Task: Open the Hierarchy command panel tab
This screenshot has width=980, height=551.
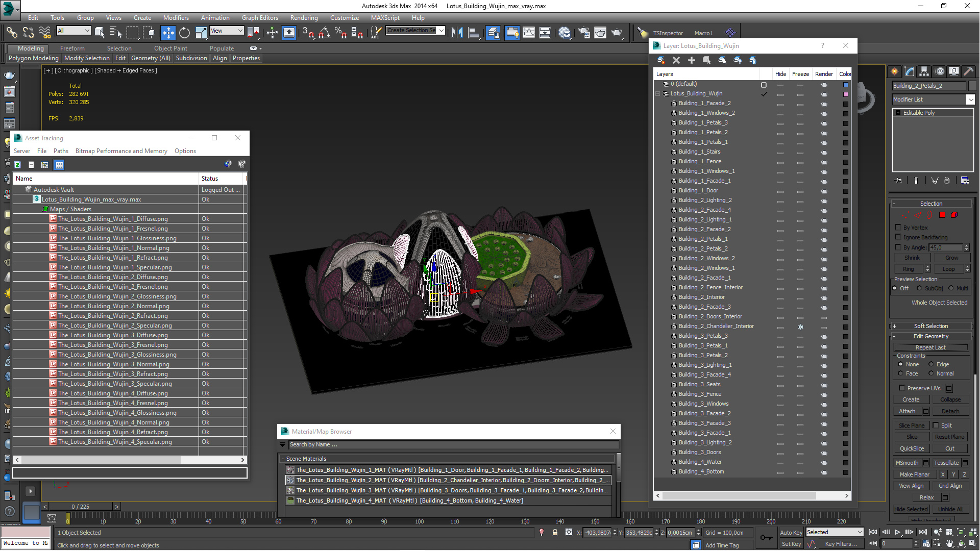Action: 924,71
